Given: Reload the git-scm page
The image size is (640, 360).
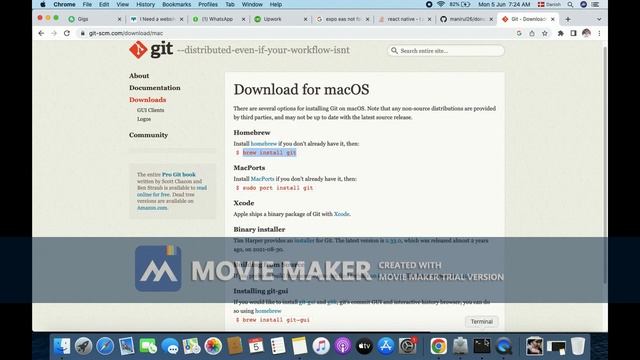Looking at the screenshot, I should point(67,33).
